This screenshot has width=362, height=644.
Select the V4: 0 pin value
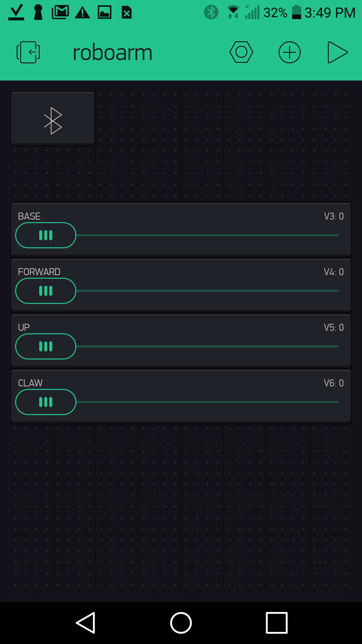pyautogui.click(x=334, y=272)
